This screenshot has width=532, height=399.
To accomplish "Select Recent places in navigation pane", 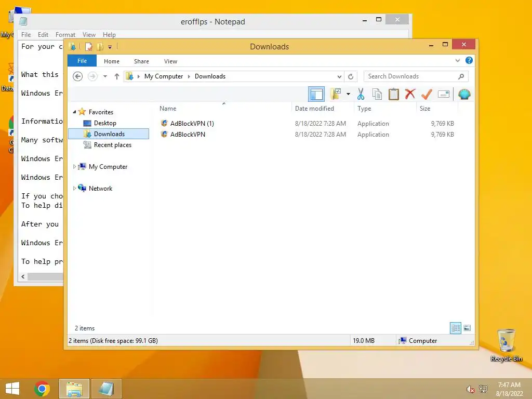I will click(113, 145).
